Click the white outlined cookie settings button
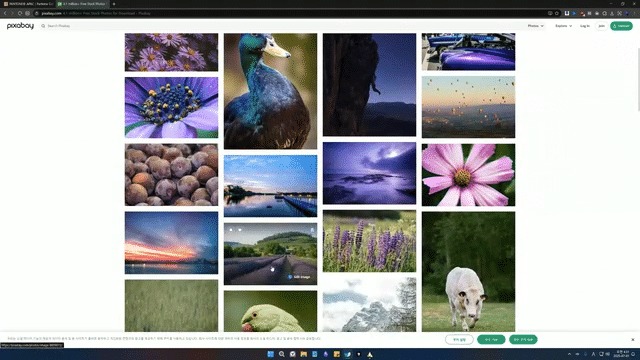This screenshot has height=360, width=640. (x=459, y=340)
